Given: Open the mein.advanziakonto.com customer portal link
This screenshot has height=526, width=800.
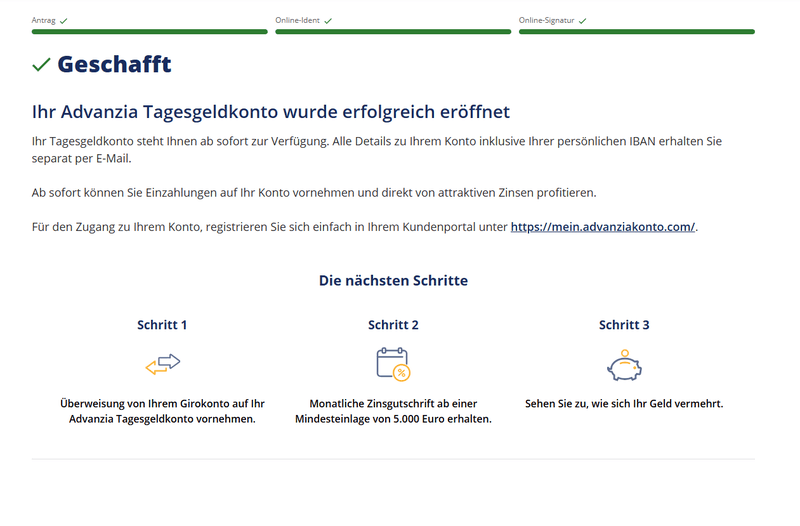Looking at the screenshot, I should [x=603, y=227].
